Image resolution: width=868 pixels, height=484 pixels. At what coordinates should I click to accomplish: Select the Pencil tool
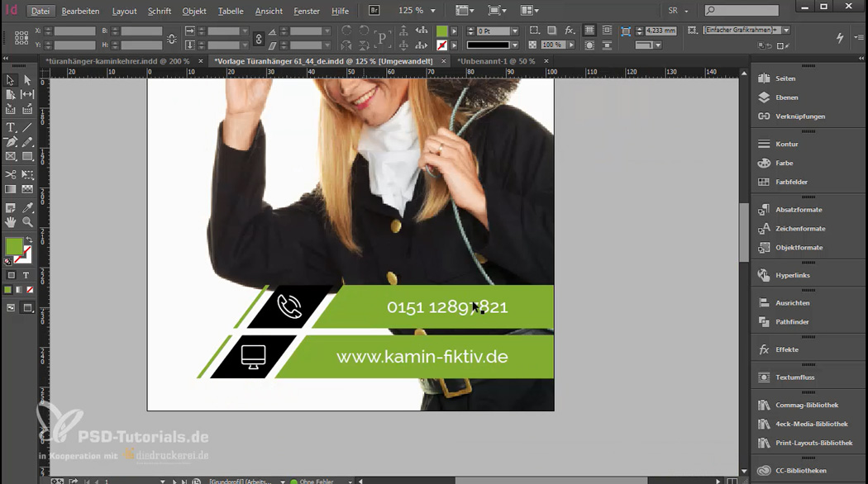click(27, 142)
